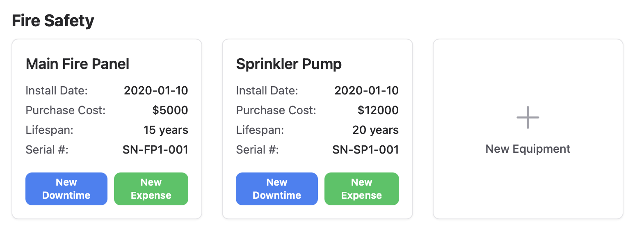Viewport: 644px width, 239px height.
Task: Click Main Fire Panel's Purchase Cost label
Action: pyautogui.click(x=66, y=110)
